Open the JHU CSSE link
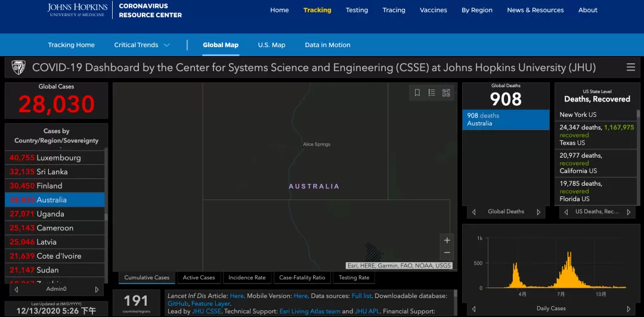Screen dimensions: 644x317 click(x=206, y=311)
